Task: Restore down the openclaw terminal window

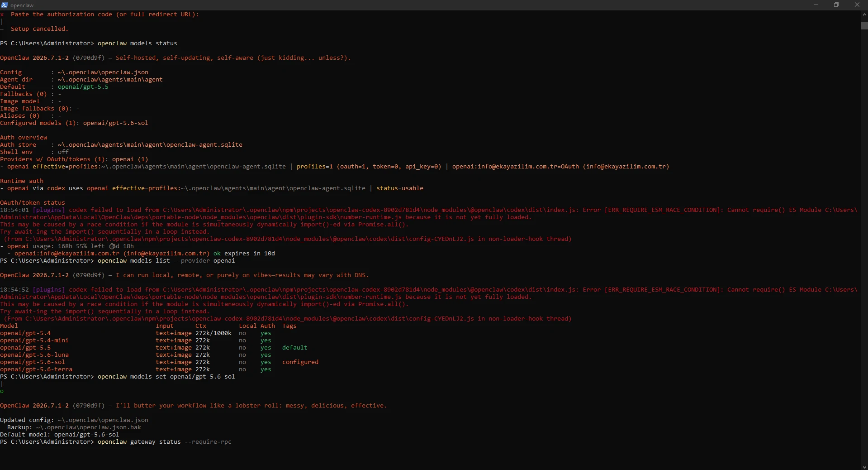Action: pos(836,5)
